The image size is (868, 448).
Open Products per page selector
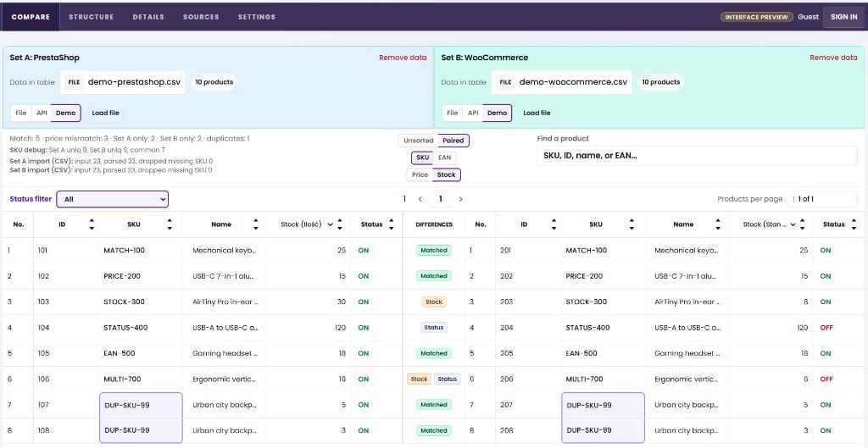[822, 199]
